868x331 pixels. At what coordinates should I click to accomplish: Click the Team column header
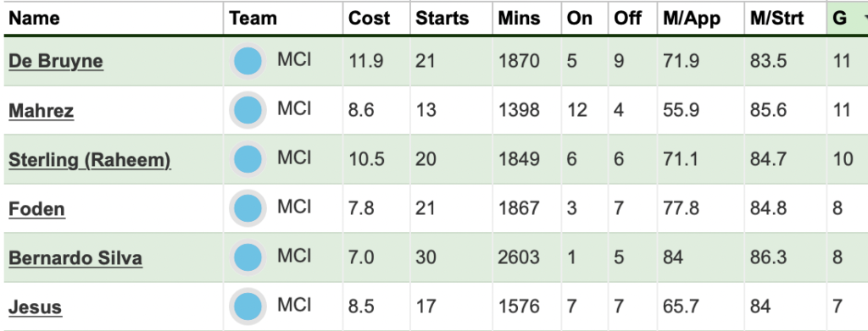[253, 19]
